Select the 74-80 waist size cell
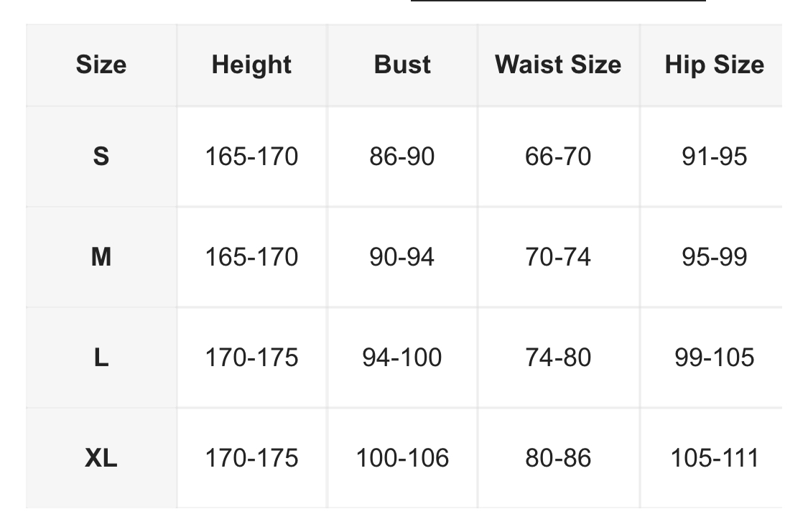 point(558,358)
